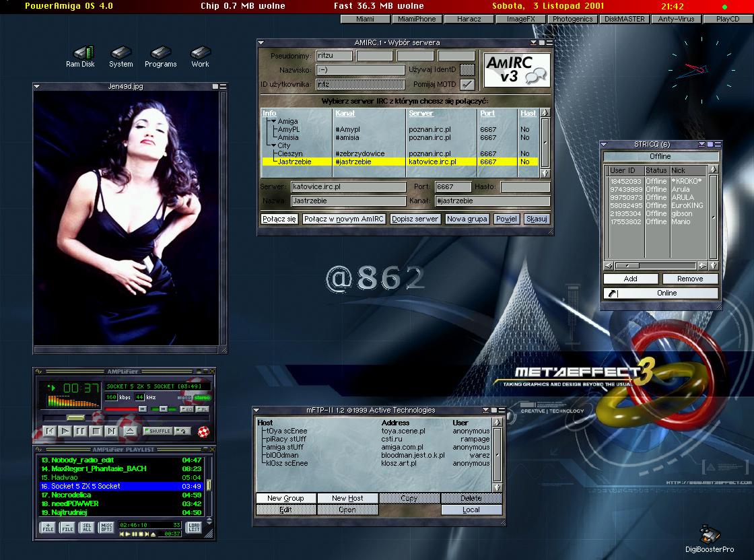
Task: Click Połącz w nowym AmIRC button
Action: point(344,219)
